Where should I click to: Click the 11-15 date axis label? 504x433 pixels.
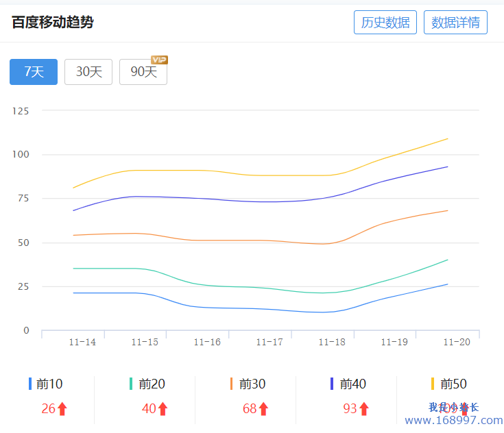[145, 342]
